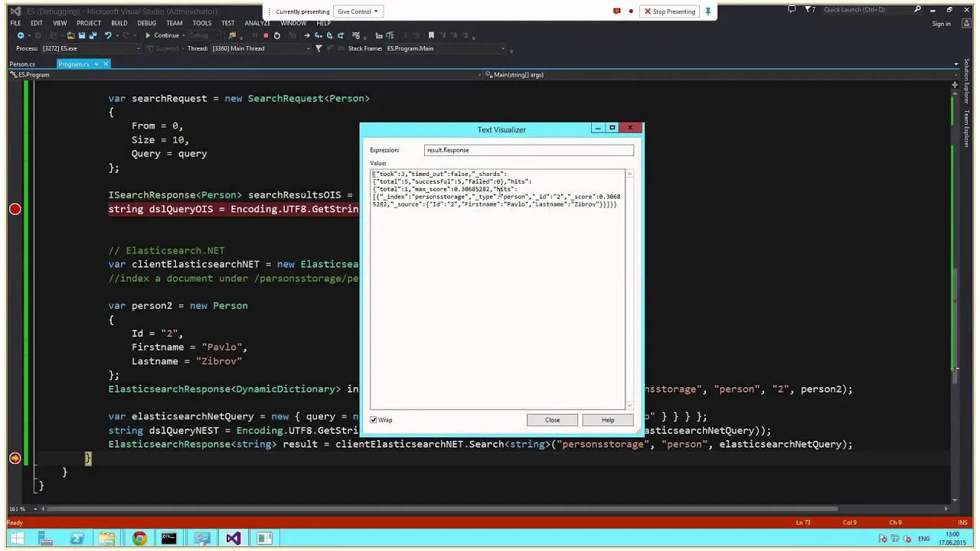This screenshot has height=551, width=980.
Task: Click the Text Visualizer vertical scrollbar
Action: pyautogui.click(x=629, y=290)
